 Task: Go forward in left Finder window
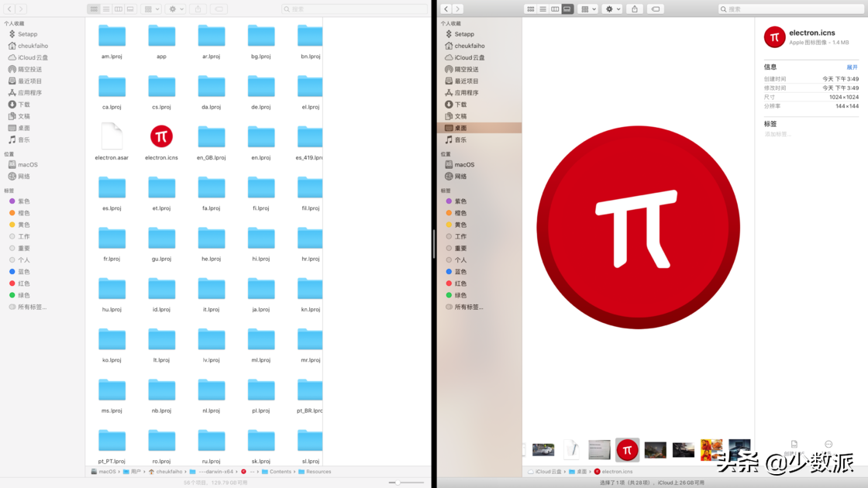[21, 9]
